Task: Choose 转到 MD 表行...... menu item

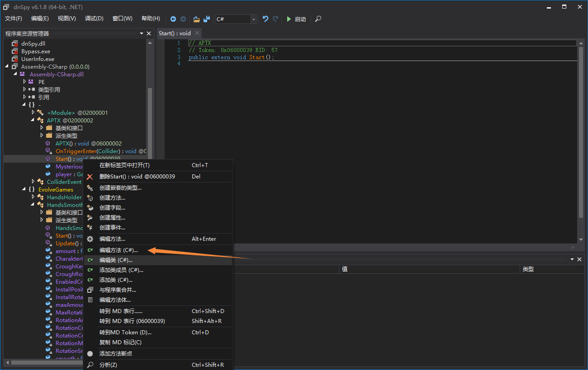Action: click(x=159, y=311)
